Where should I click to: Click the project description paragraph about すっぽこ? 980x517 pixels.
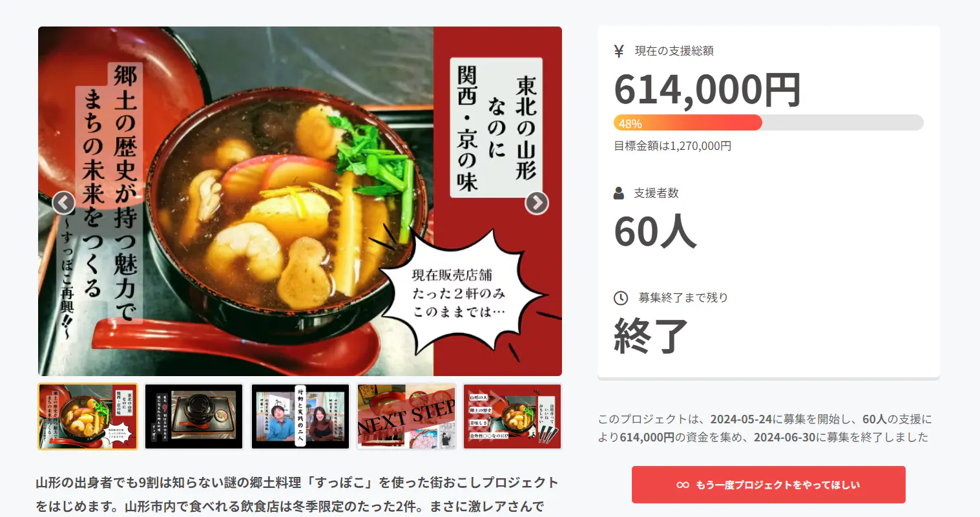(297, 494)
